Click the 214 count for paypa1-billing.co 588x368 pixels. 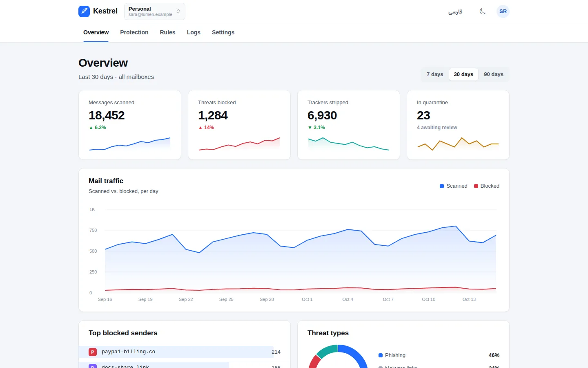pyautogui.click(x=276, y=352)
